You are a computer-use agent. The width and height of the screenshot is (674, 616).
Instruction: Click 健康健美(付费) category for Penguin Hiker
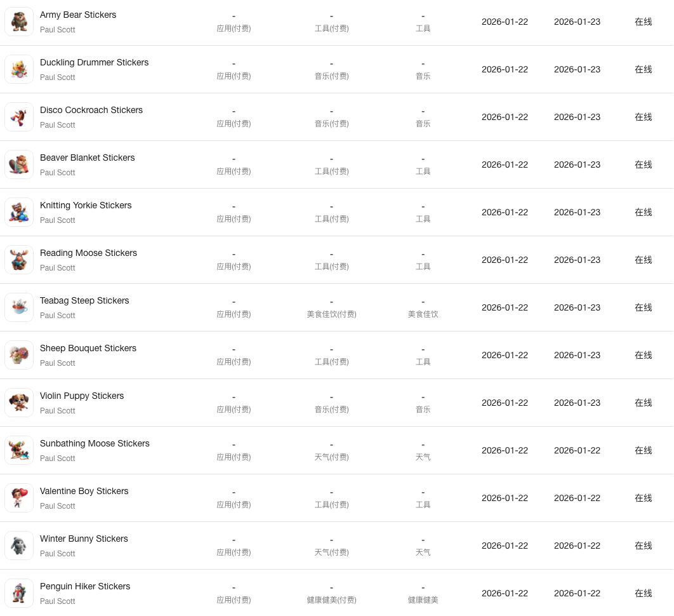(x=331, y=600)
